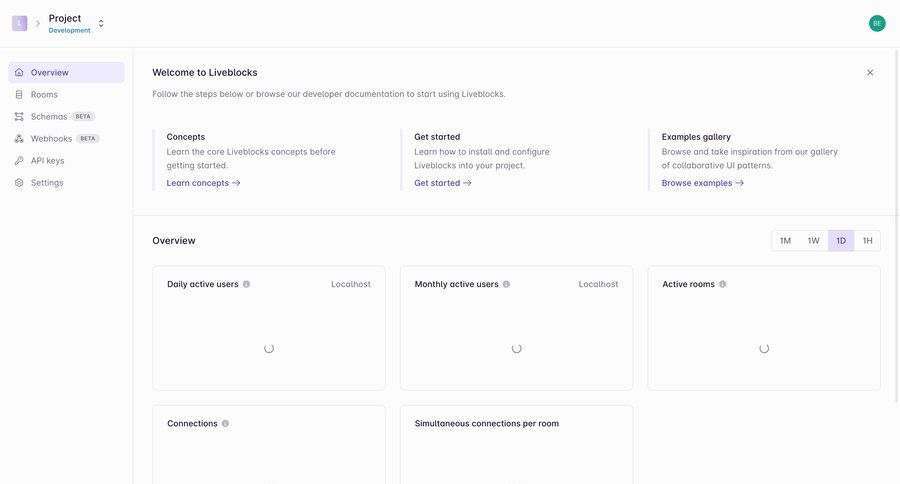Click the Concepts card heading
The height and width of the screenshot is (484, 900).
185,137
